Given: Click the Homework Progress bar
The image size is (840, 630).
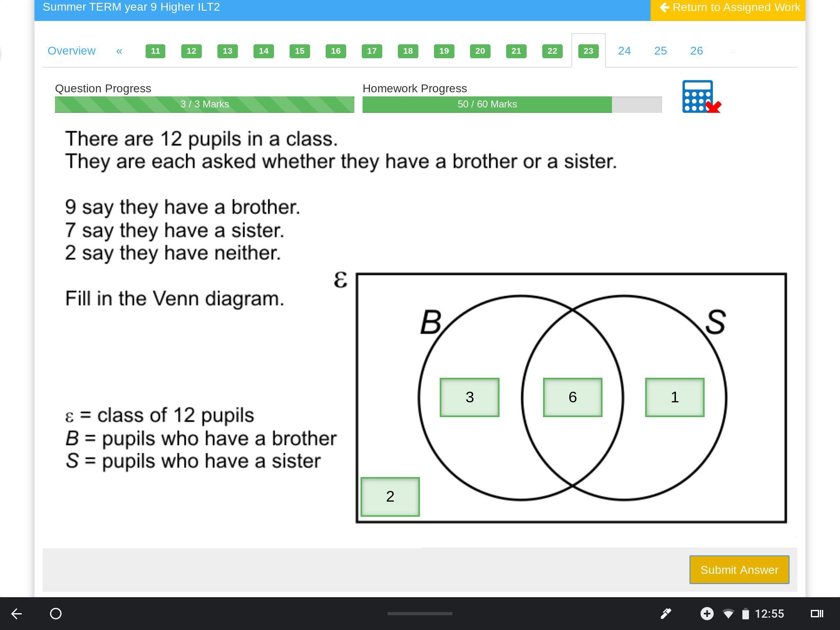Looking at the screenshot, I should click(x=512, y=104).
